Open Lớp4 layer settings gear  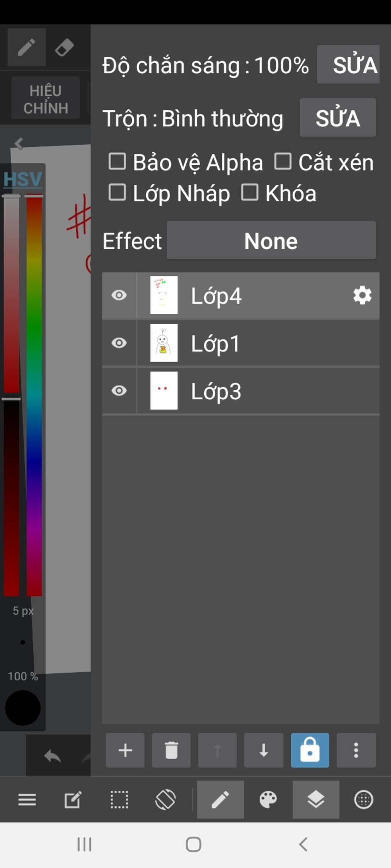pyautogui.click(x=362, y=295)
